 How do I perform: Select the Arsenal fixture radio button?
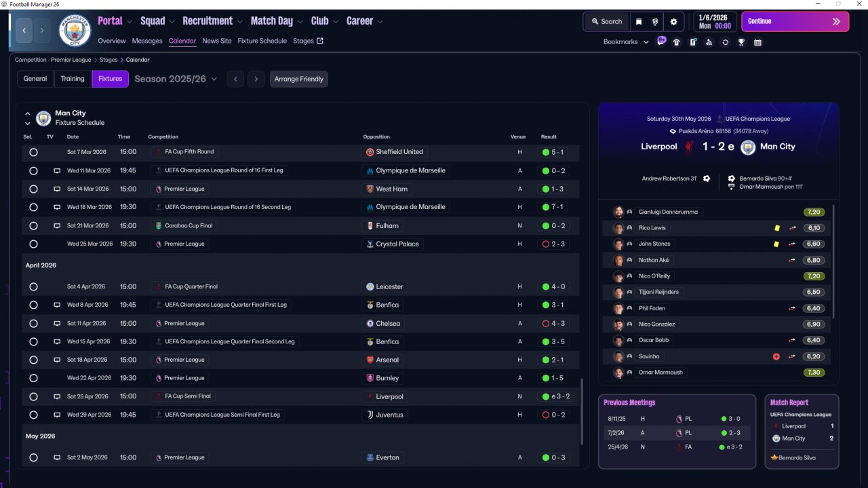33,360
